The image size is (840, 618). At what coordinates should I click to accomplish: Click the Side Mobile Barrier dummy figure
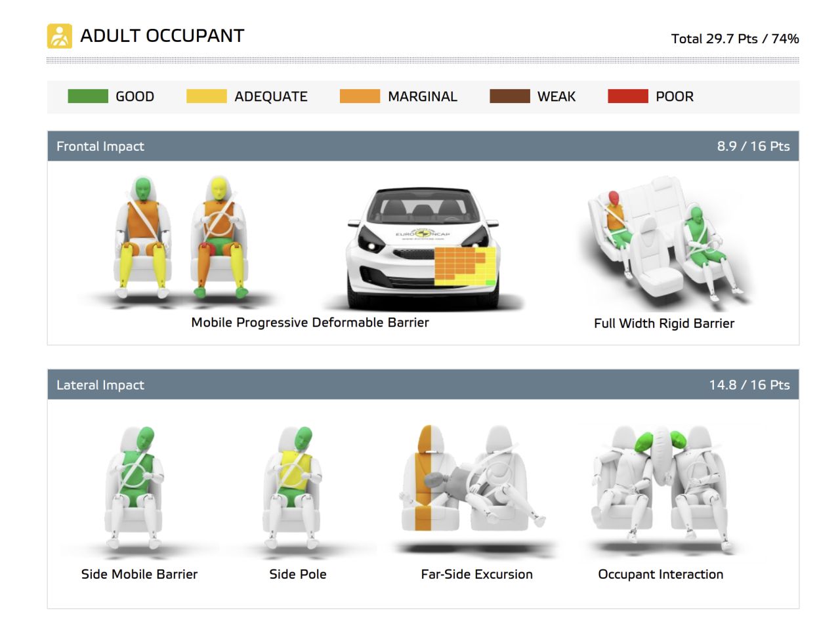coord(136,489)
